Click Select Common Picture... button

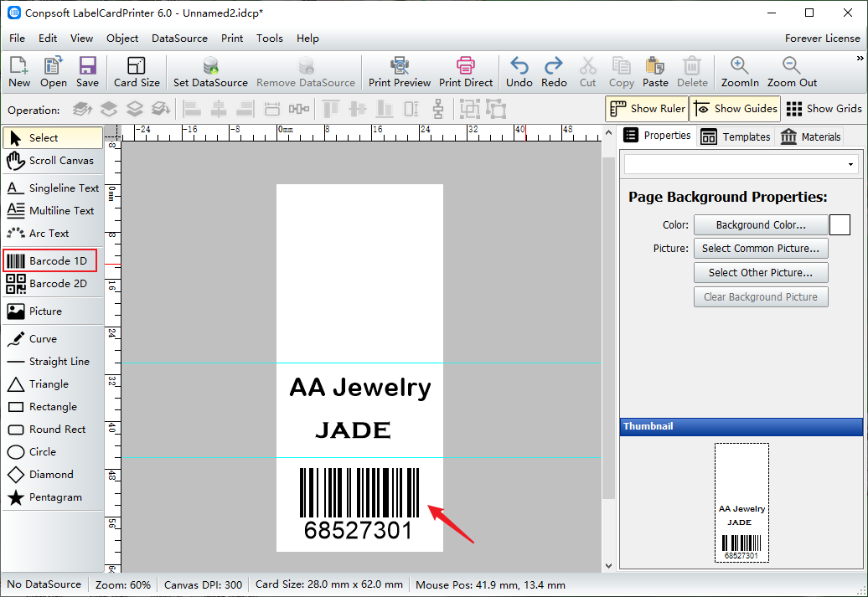tap(761, 249)
